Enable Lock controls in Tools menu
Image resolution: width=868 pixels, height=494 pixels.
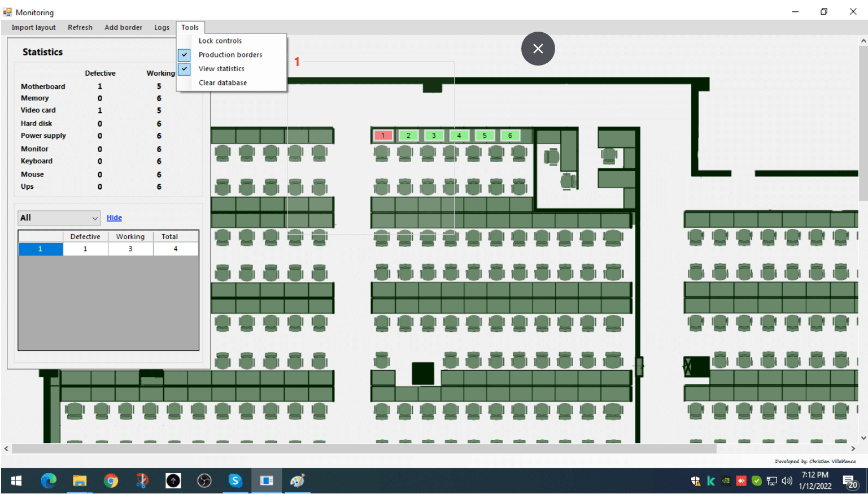tap(220, 41)
